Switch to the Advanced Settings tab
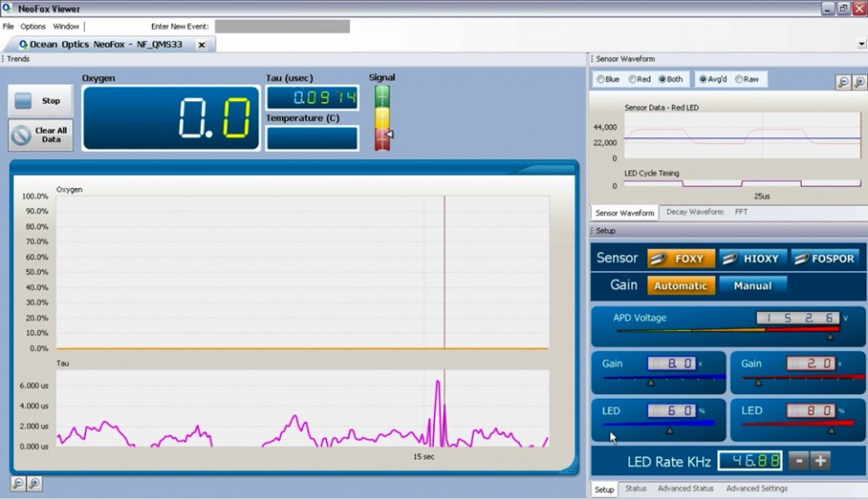868x500 pixels. 757,488
